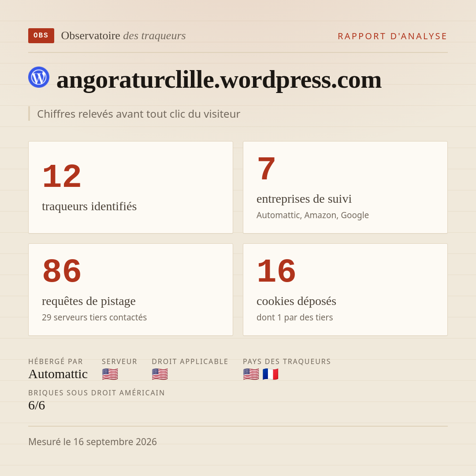Click "Mesuré le 16 septembre 2026" date

[93, 442]
